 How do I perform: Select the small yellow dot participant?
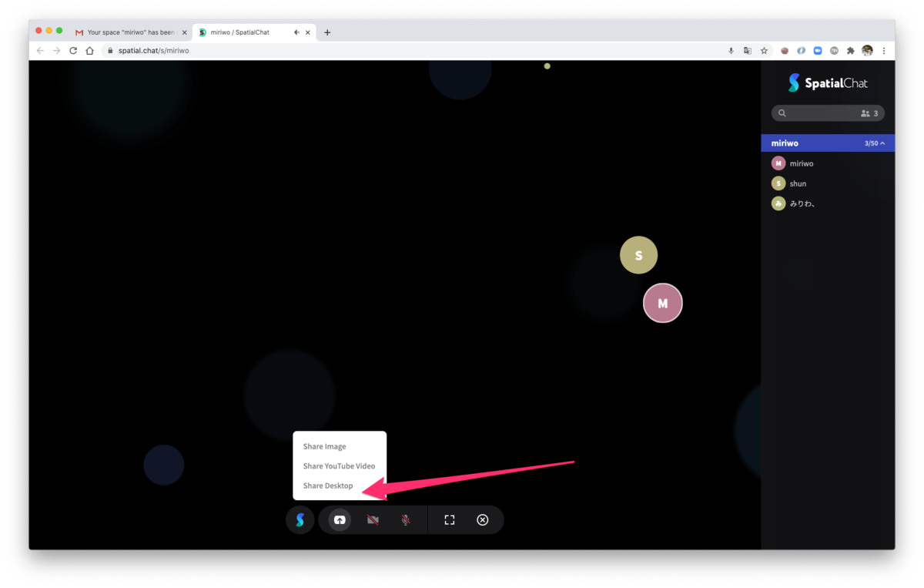(547, 66)
